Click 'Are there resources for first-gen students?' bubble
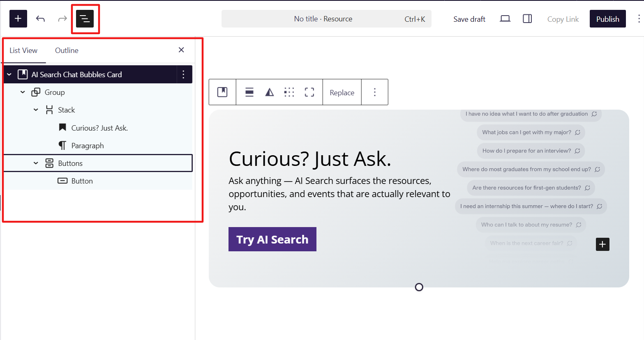The image size is (644, 340). [531, 188]
